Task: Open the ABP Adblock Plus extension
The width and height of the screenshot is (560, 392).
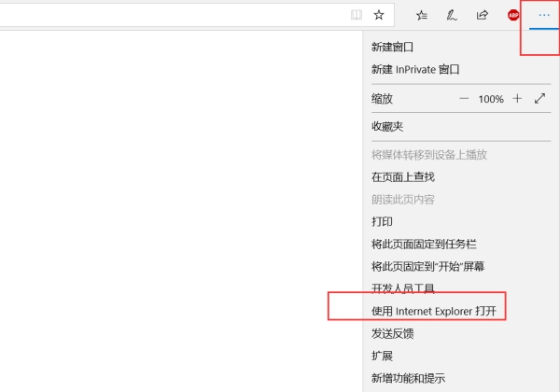Action: click(x=513, y=15)
